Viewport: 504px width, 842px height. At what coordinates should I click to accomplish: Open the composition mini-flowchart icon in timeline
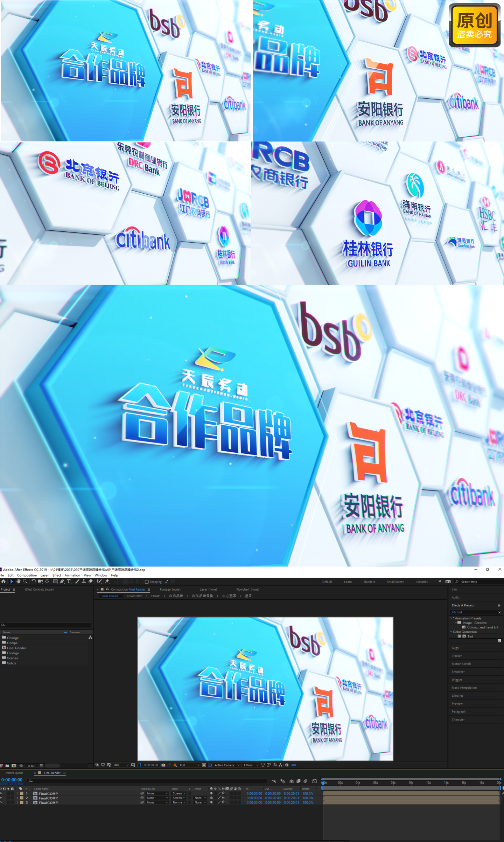pos(274,781)
